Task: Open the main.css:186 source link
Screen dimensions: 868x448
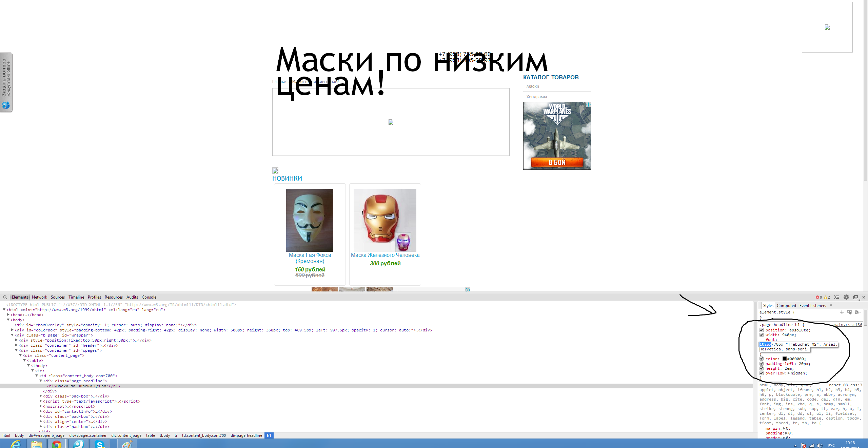Action: 848,325
